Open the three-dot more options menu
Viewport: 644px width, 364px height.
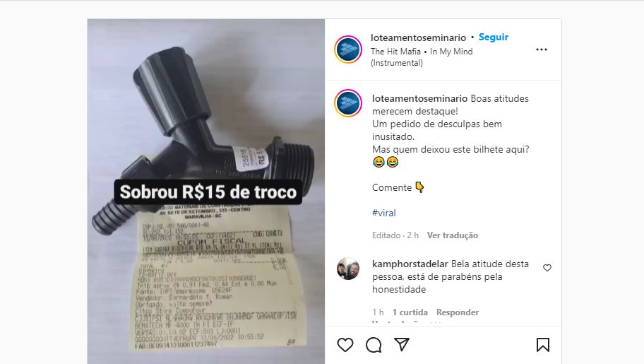pos(542,49)
